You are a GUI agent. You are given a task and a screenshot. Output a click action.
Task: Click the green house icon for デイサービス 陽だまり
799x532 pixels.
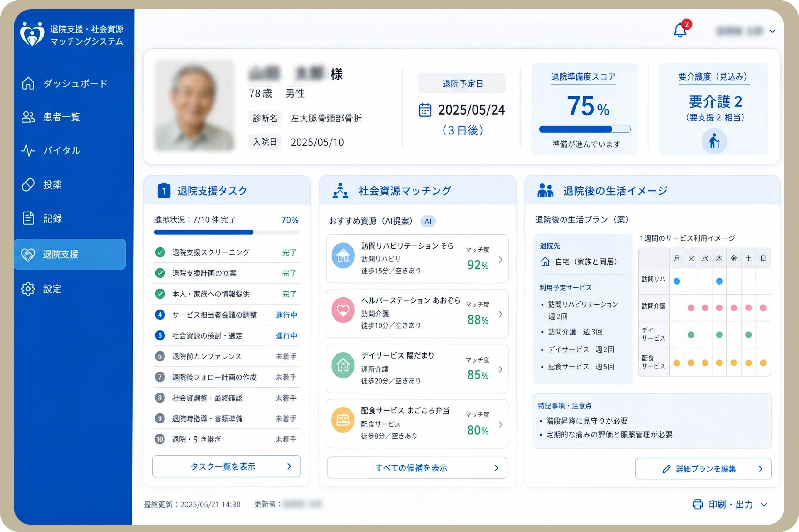[x=343, y=365]
